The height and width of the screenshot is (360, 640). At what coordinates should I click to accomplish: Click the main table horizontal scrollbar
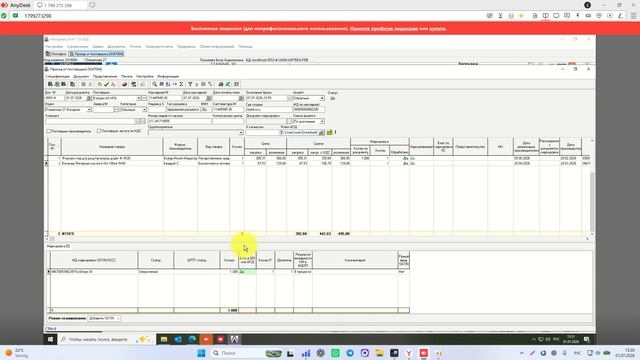coord(318,239)
